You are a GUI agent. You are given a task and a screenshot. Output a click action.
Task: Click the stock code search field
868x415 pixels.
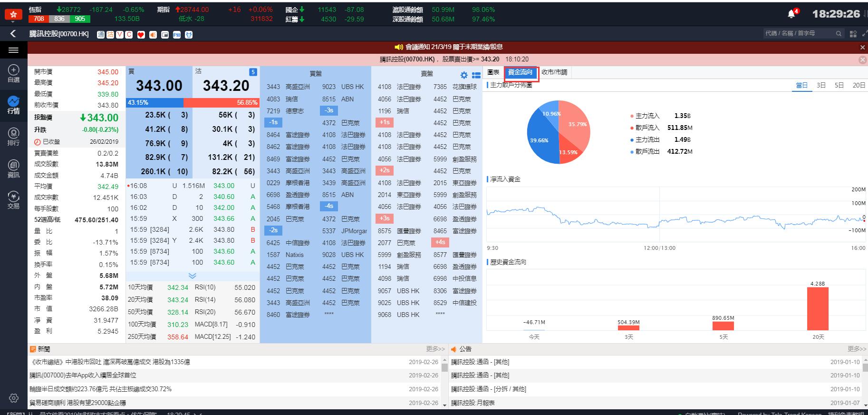[x=799, y=33]
